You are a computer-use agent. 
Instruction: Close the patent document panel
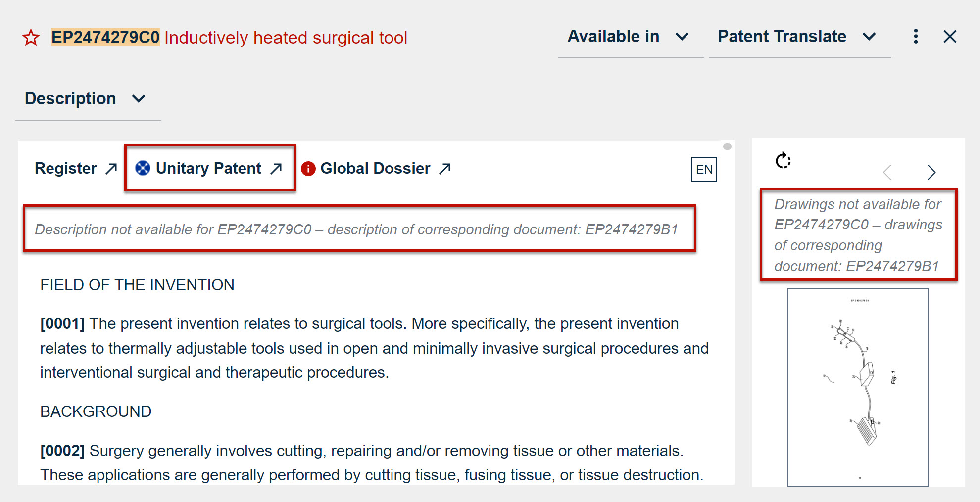click(x=949, y=37)
